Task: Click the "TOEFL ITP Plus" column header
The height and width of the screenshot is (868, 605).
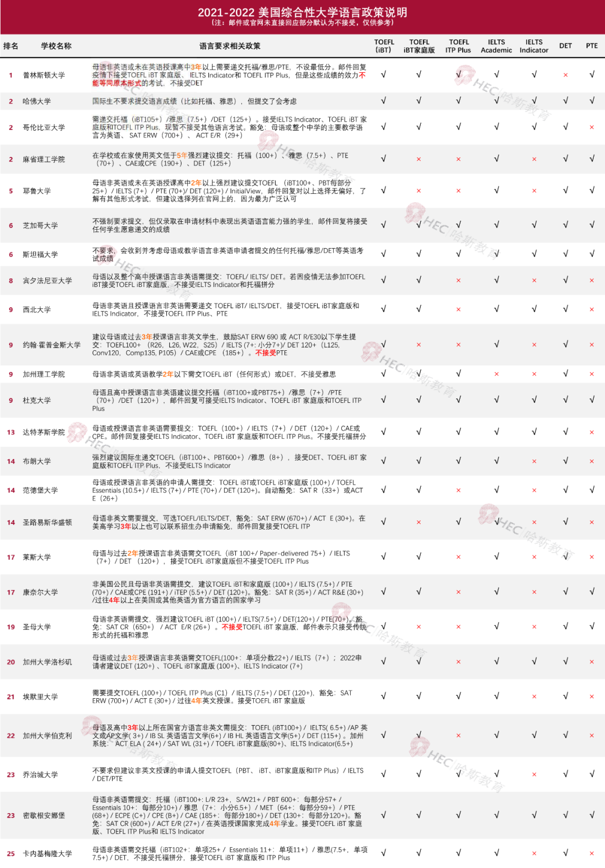Action: pyautogui.click(x=458, y=46)
